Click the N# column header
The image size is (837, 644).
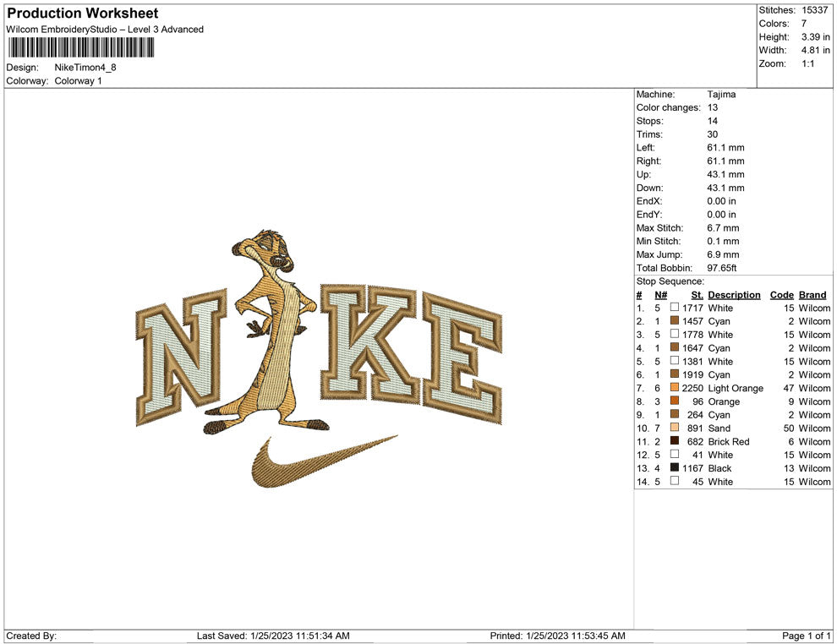[661, 295]
